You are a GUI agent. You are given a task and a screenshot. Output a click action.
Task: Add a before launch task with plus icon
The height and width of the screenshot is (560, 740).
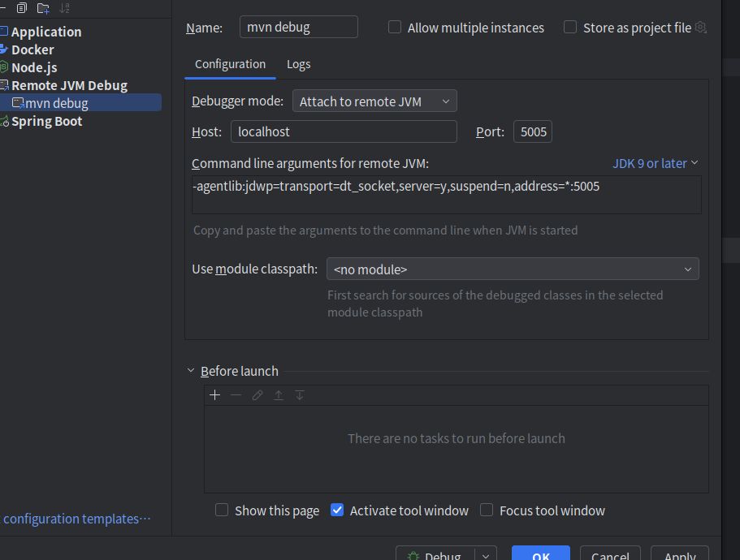214,395
